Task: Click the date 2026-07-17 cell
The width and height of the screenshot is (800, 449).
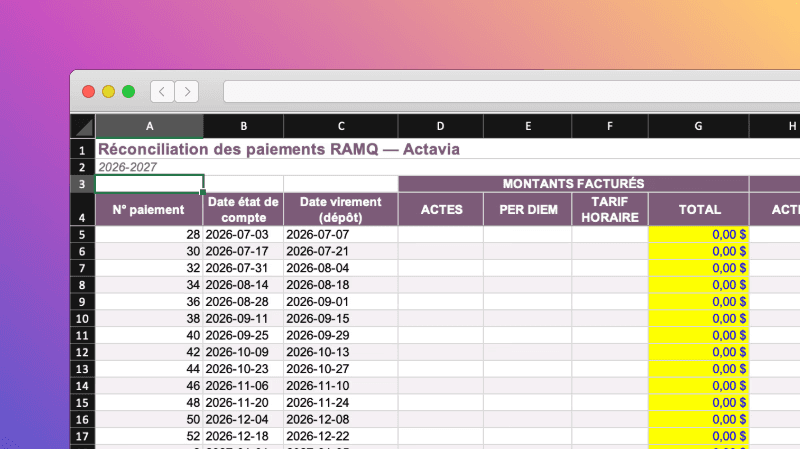Action: coord(243,252)
